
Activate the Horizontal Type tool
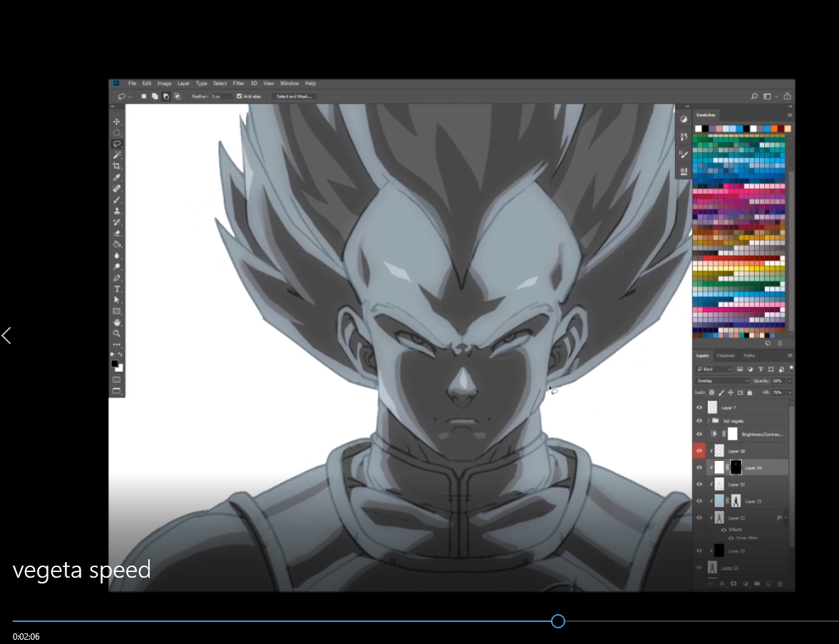(117, 289)
